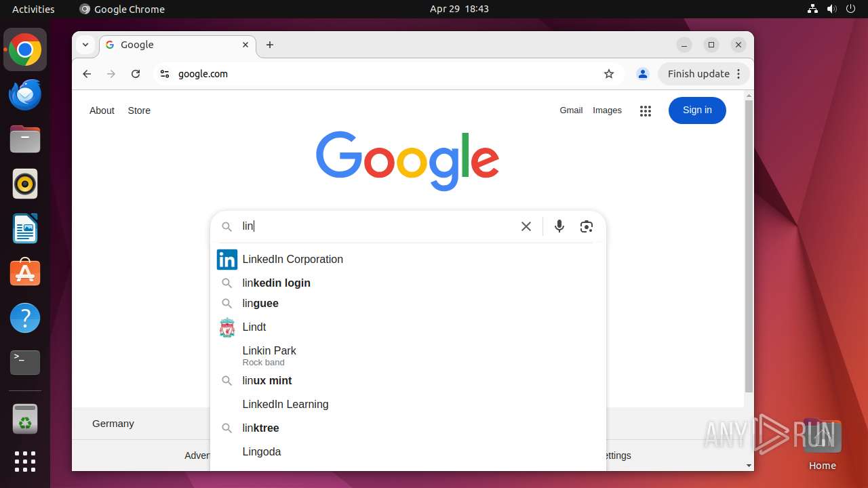Viewport: 868px width, 488px height.
Task: Show Applications grid in the dock
Action: pos(25,462)
